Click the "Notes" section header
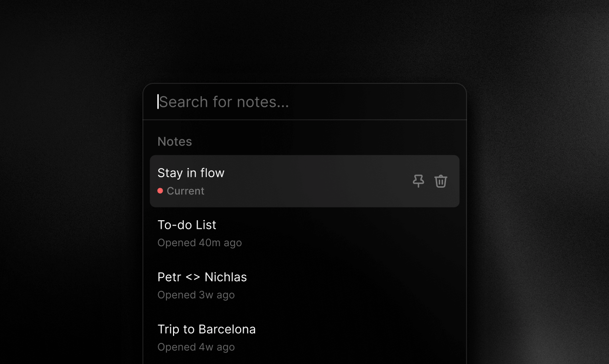Screen dimensions: 609x364 (x=175, y=141)
